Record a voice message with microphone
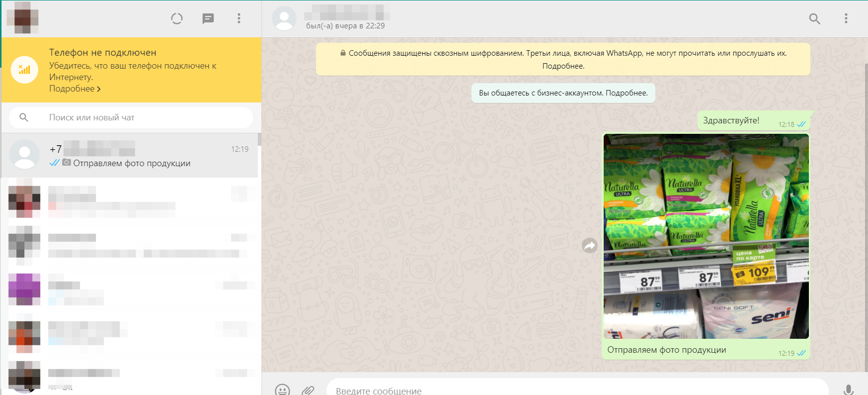This screenshot has width=868, height=395. 849,390
